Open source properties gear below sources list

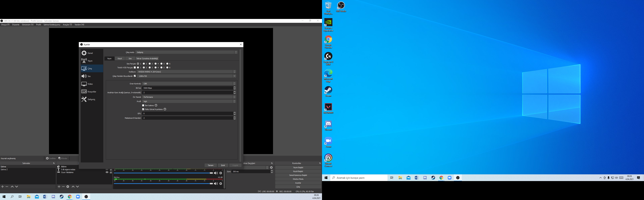[x=68, y=187]
